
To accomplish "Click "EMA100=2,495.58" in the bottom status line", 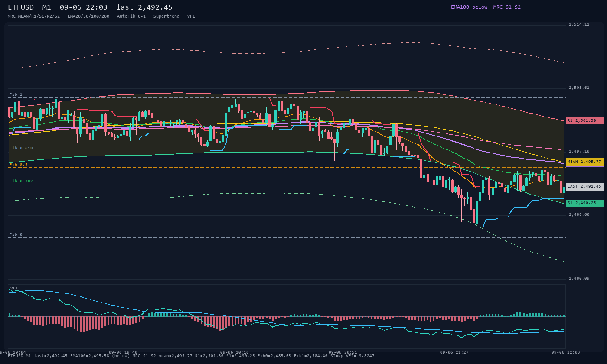I will tap(90, 356).
